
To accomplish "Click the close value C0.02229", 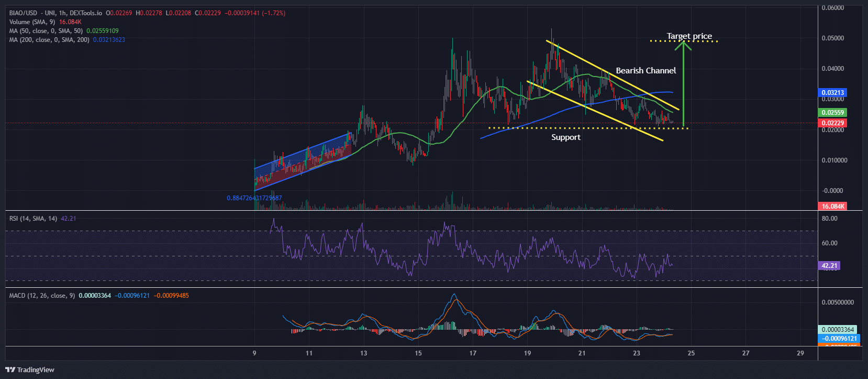I will [x=208, y=13].
